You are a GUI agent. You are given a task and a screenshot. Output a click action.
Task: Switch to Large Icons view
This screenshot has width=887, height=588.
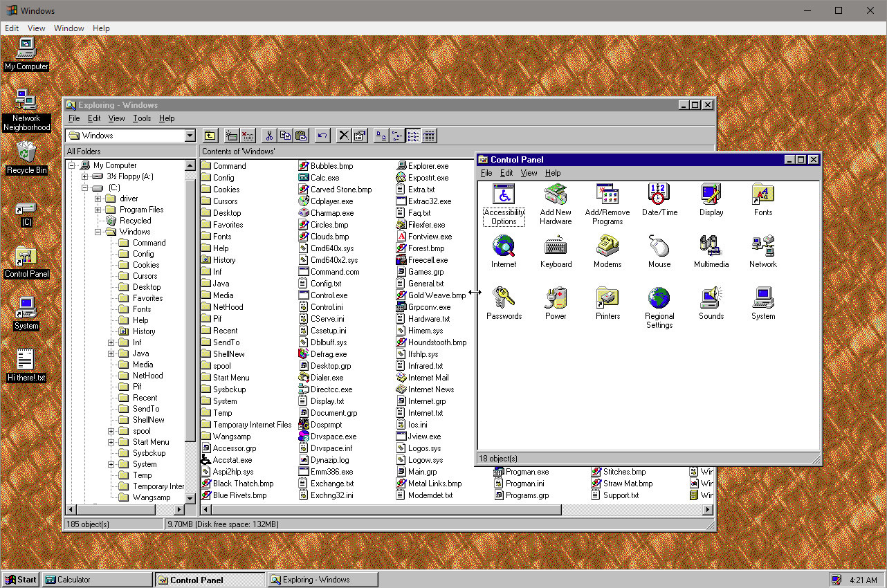pyautogui.click(x=379, y=135)
